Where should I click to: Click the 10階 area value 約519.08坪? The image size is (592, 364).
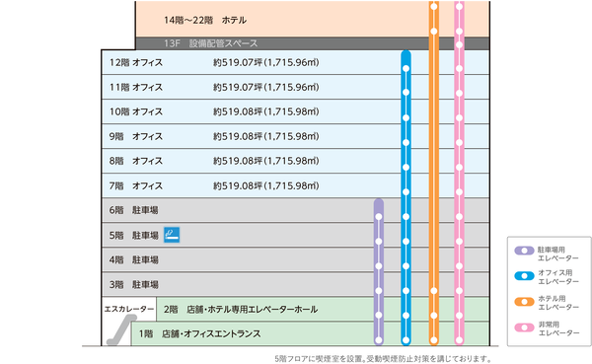(238, 111)
